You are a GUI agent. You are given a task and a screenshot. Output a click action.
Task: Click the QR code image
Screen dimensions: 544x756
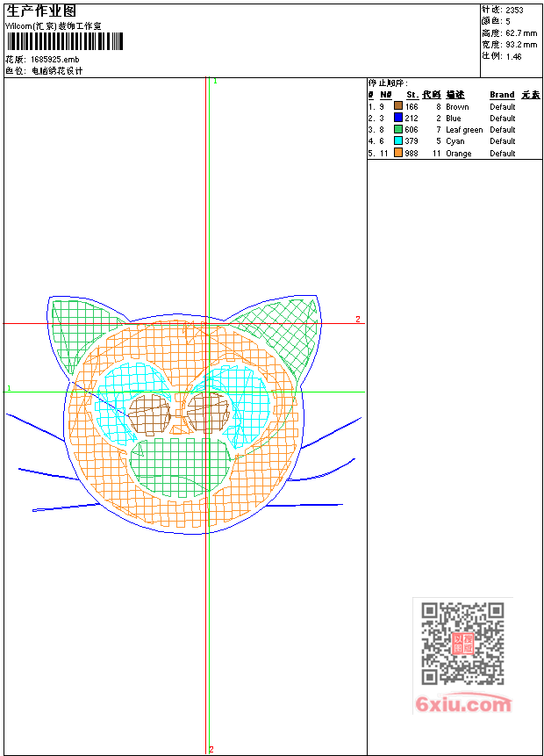click(462, 643)
